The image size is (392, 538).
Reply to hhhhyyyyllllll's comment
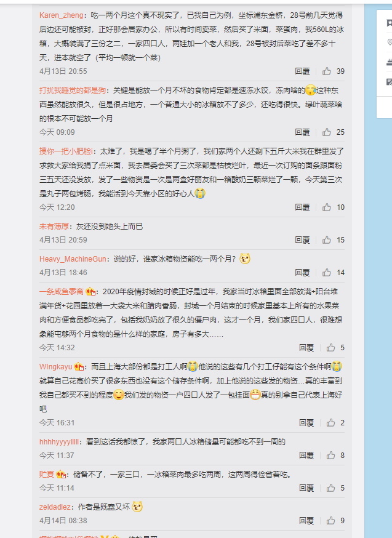click(306, 456)
